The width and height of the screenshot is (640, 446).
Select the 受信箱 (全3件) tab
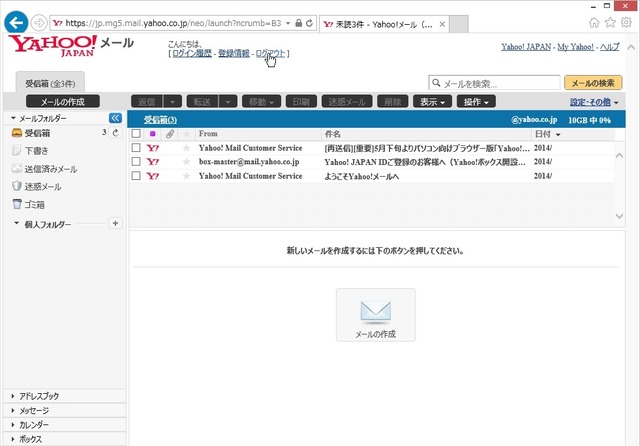click(50, 83)
